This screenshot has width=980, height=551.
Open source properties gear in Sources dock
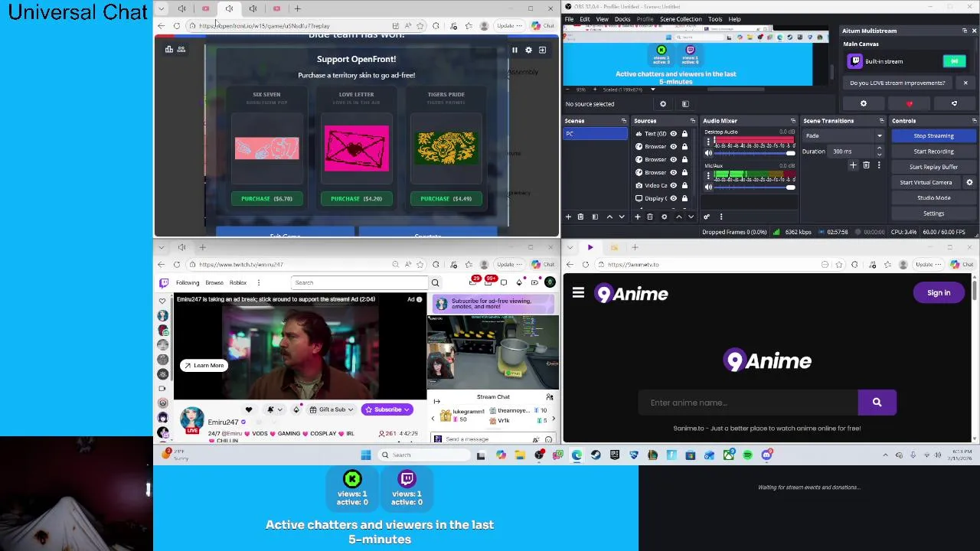[x=664, y=217]
